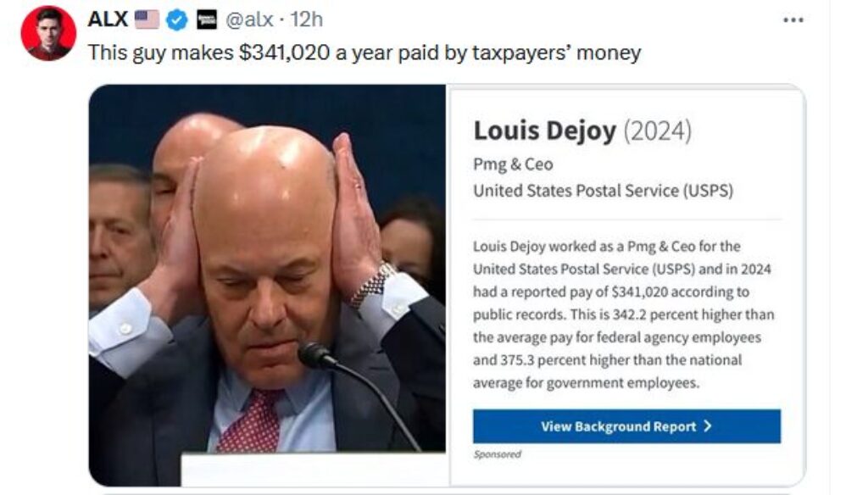
Task: Click the Pmg & Ceo title text
Action: tap(513, 164)
